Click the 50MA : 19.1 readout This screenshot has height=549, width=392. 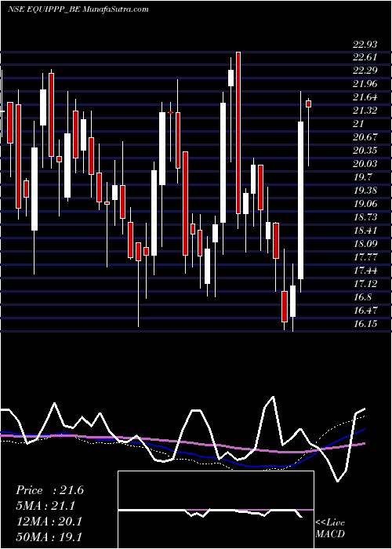(x=49, y=536)
